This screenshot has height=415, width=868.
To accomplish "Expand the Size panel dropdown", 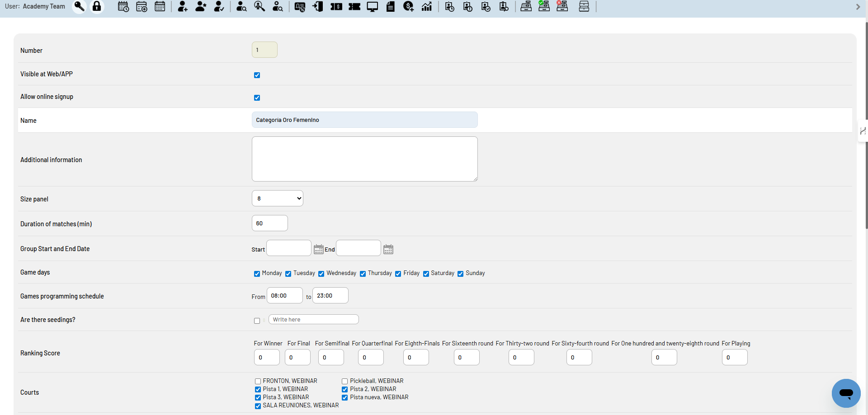I will click(x=278, y=198).
